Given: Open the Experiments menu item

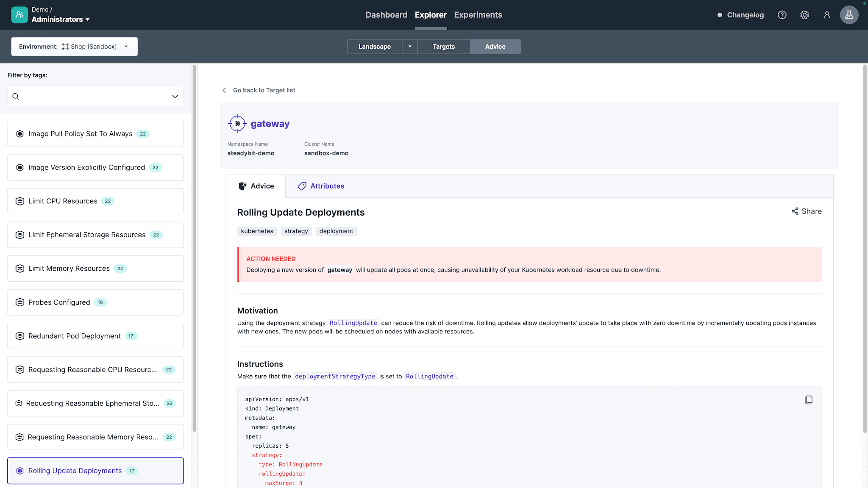Looking at the screenshot, I should pos(478,15).
